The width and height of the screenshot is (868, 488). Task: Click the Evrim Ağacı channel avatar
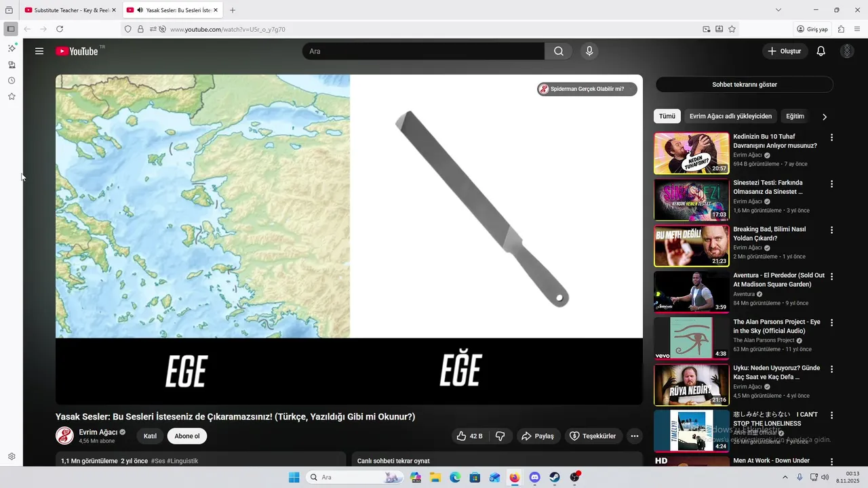tap(64, 436)
